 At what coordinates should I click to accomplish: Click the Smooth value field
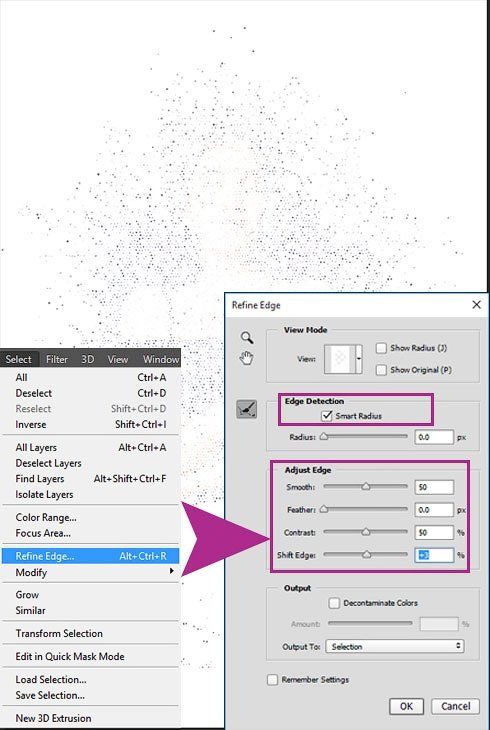coord(434,487)
